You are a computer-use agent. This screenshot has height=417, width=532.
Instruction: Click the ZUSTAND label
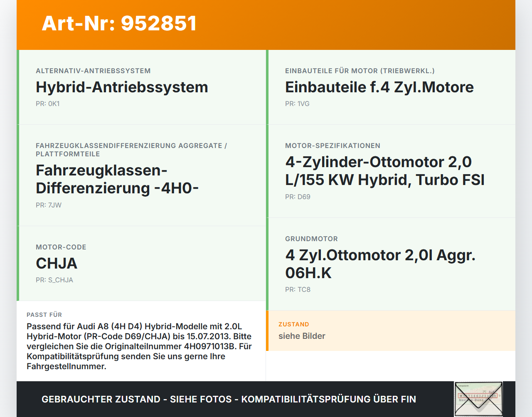pyautogui.click(x=293, y=324)
